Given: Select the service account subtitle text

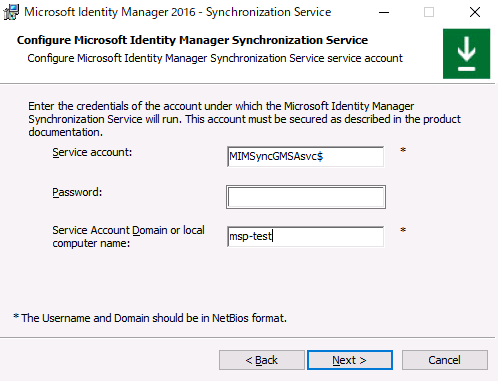Looking at the screenshot, I should [215, 58].
